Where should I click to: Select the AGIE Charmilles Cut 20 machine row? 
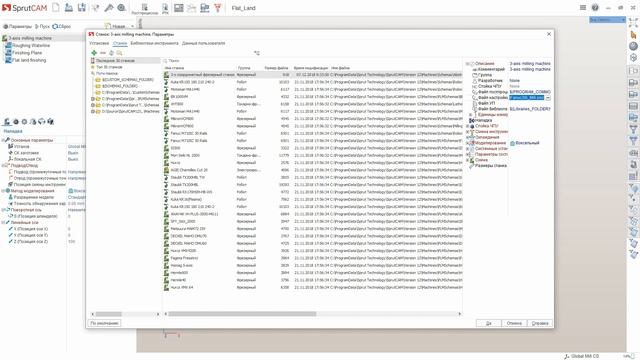pyautogui.click(x=313, y=170)
